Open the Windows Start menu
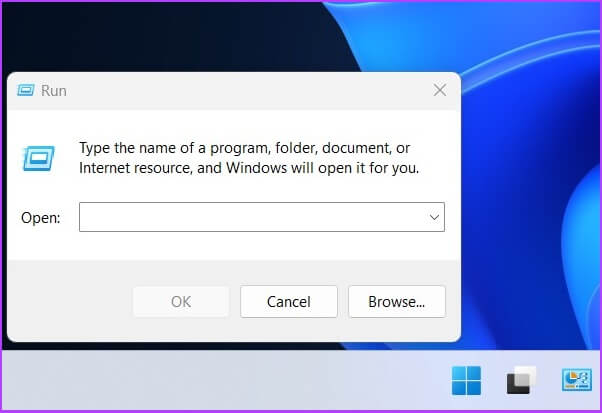The width and height of the screenshot is (602, 413). 466,380
